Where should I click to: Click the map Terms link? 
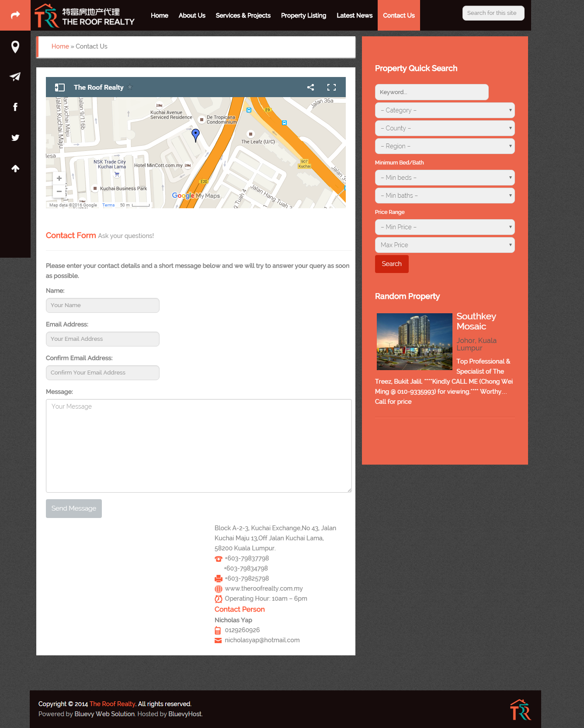108,205
